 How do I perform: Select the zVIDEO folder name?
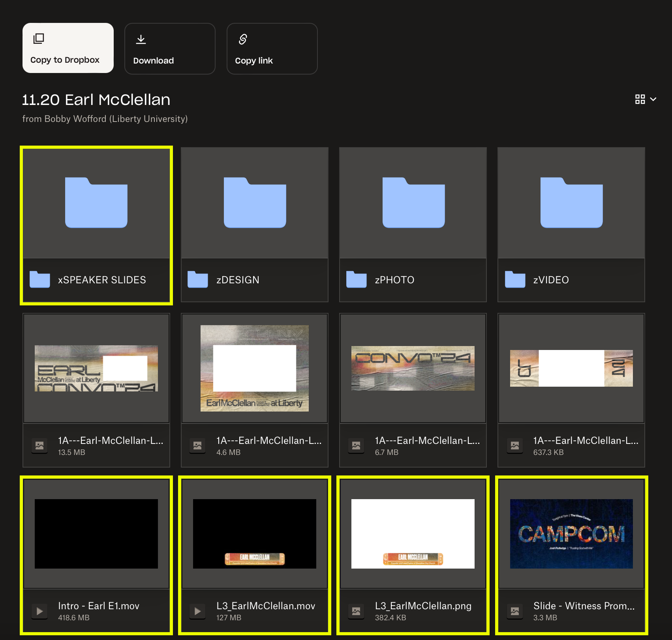(551, 280)
